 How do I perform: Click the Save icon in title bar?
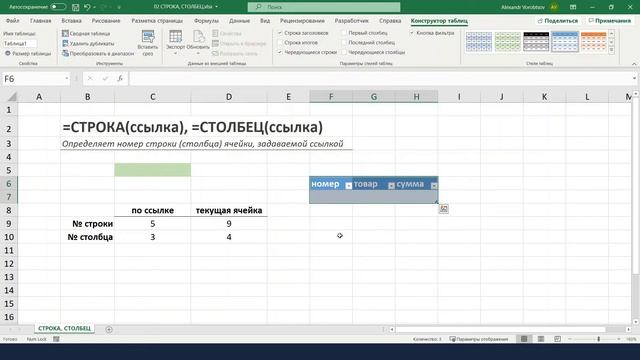point(76,7)
